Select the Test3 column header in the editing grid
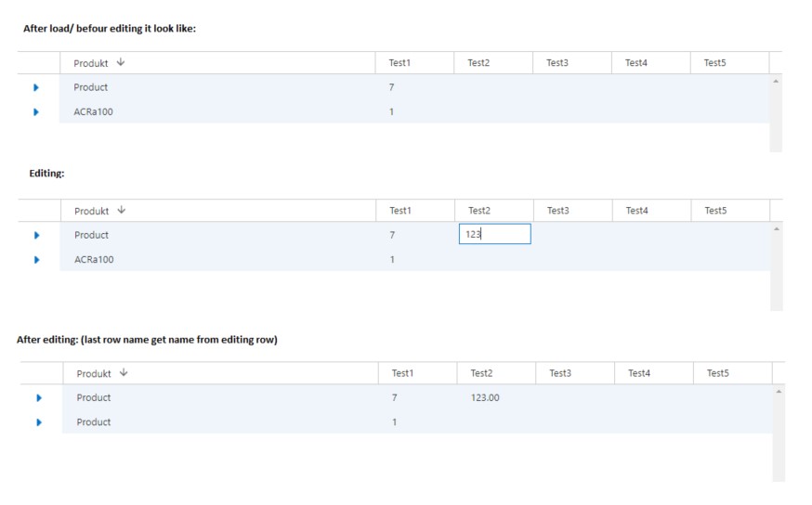 tap(557, 211)
